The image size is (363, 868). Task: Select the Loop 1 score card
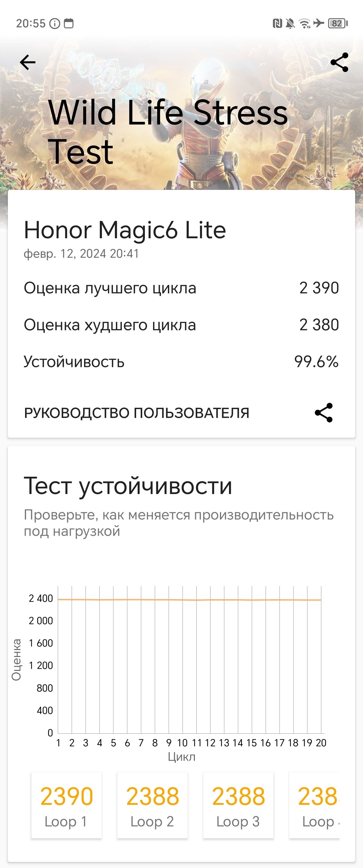point(66,805)
